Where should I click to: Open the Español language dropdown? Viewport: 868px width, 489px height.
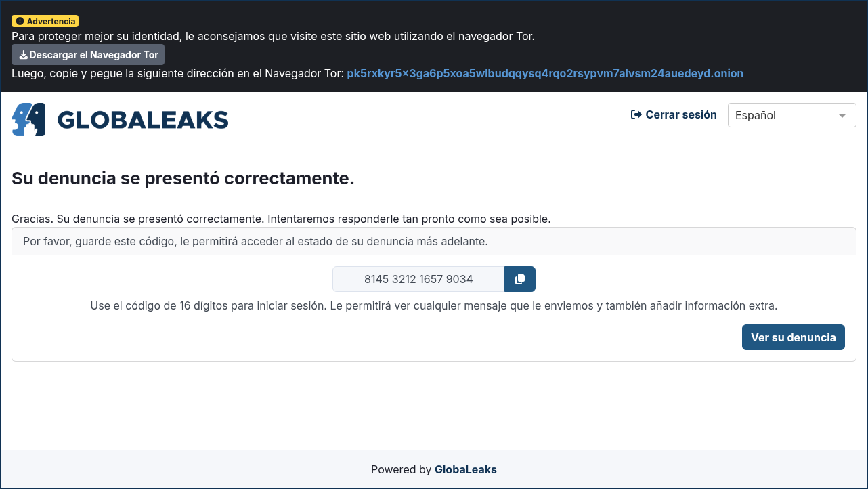point(791,115)
